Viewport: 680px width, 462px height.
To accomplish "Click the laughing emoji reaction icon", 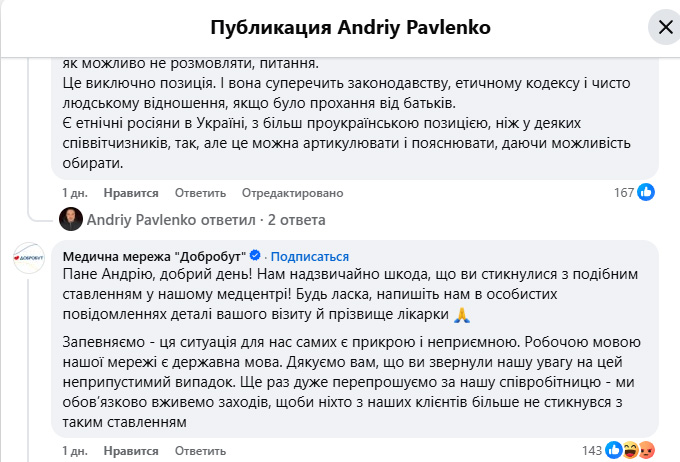I will click(632, 449).
